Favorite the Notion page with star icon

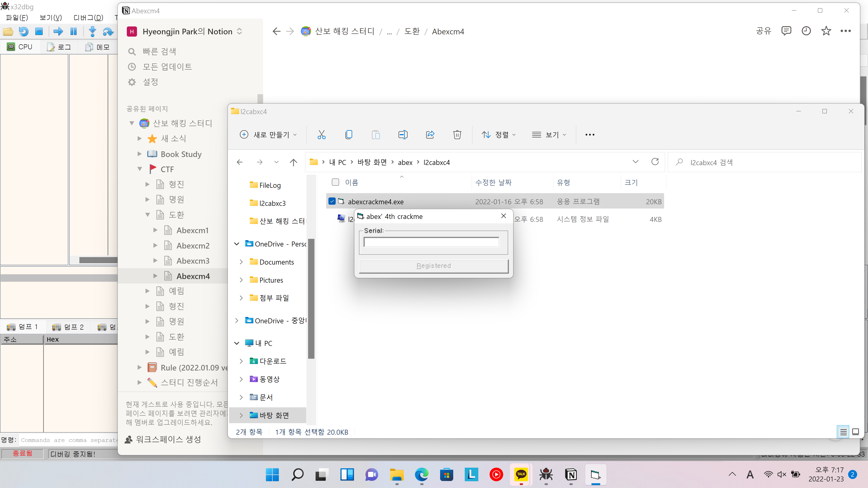pos(826,31)
